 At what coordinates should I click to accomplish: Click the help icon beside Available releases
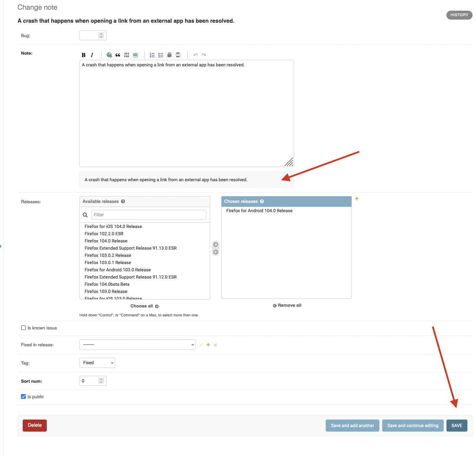(123, 202)
